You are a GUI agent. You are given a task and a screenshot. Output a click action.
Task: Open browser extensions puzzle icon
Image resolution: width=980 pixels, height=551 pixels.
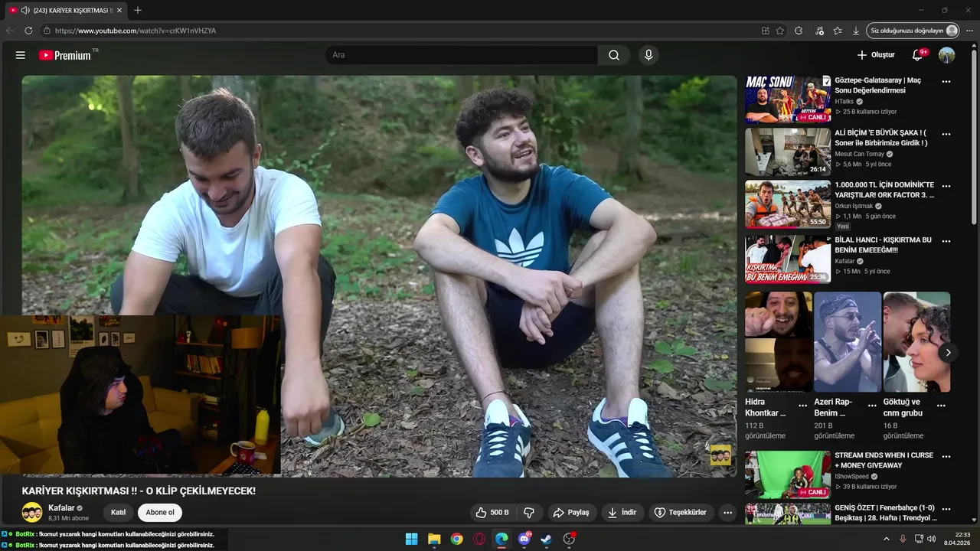(x=799, y=31)
